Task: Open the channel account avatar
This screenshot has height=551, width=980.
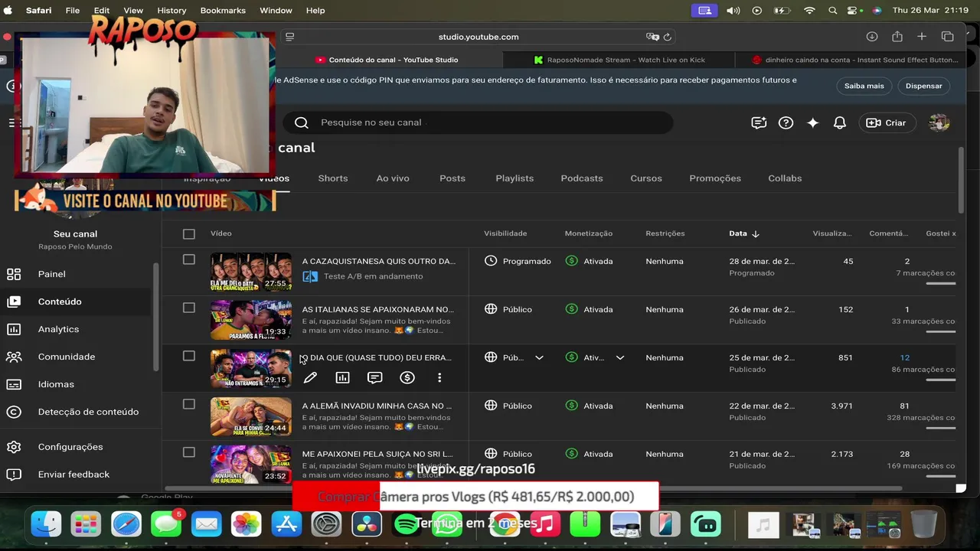Action: 939,122
